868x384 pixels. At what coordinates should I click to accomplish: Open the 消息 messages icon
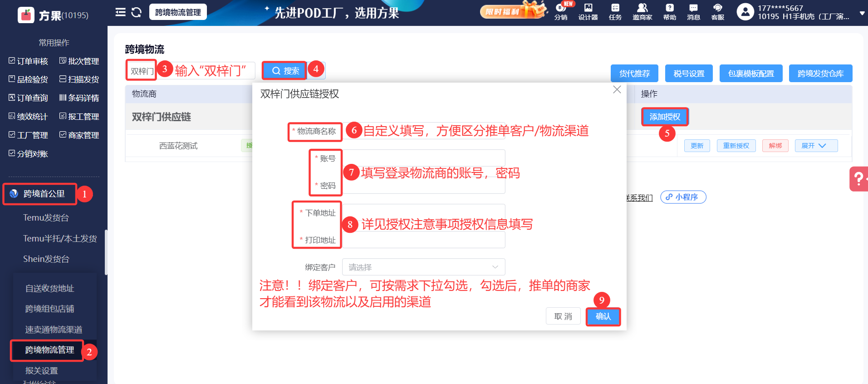[693, 12]
